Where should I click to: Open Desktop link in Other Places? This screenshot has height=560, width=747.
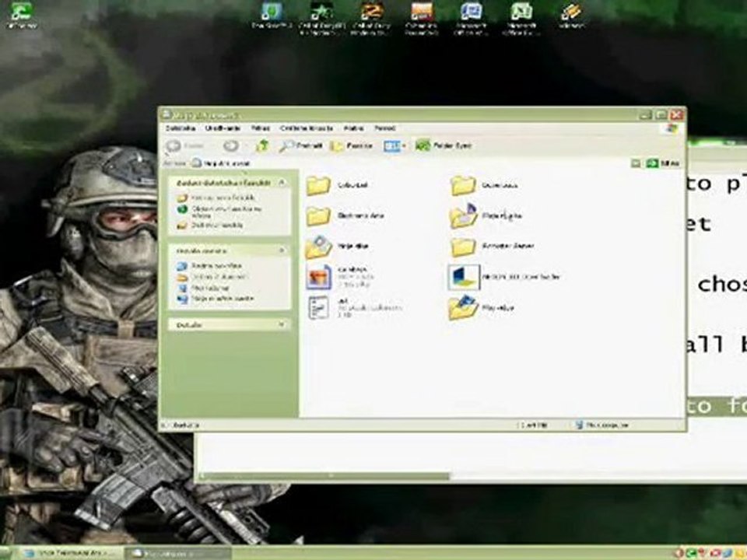(210, 266)
